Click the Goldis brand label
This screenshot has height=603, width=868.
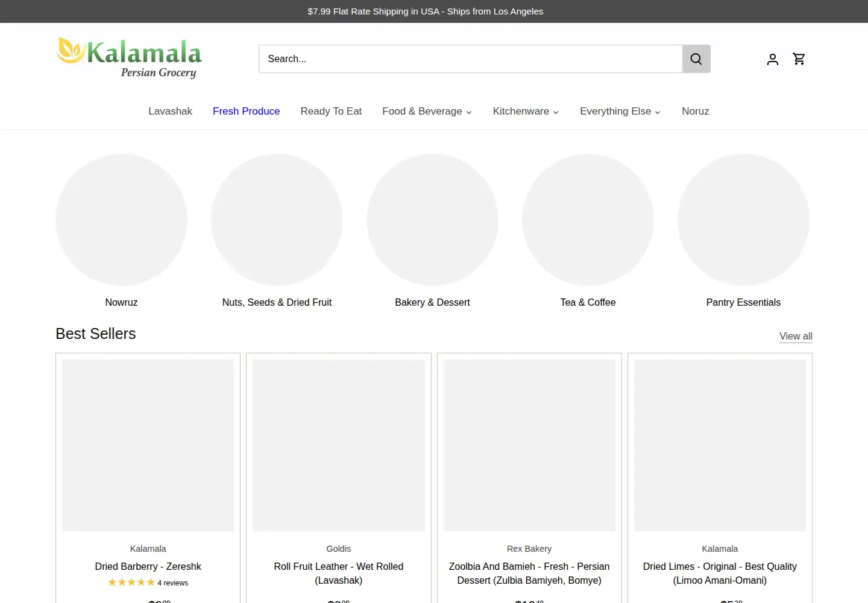[x=339, y=549]
